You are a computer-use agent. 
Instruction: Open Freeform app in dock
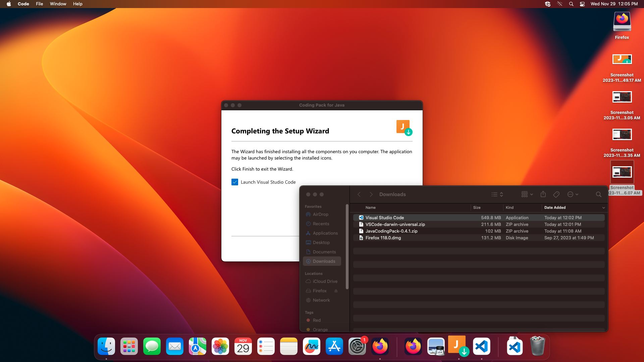click(x=311, y=346)
